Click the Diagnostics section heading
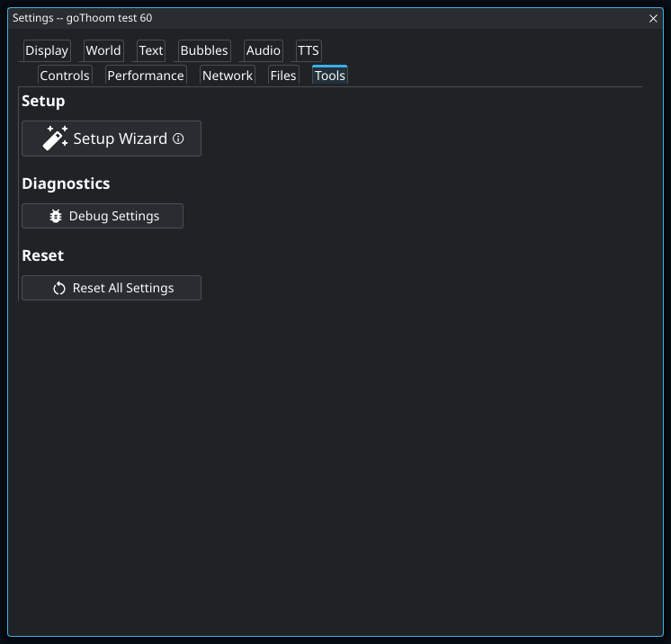The image size is (671, 644). (66, 183)
